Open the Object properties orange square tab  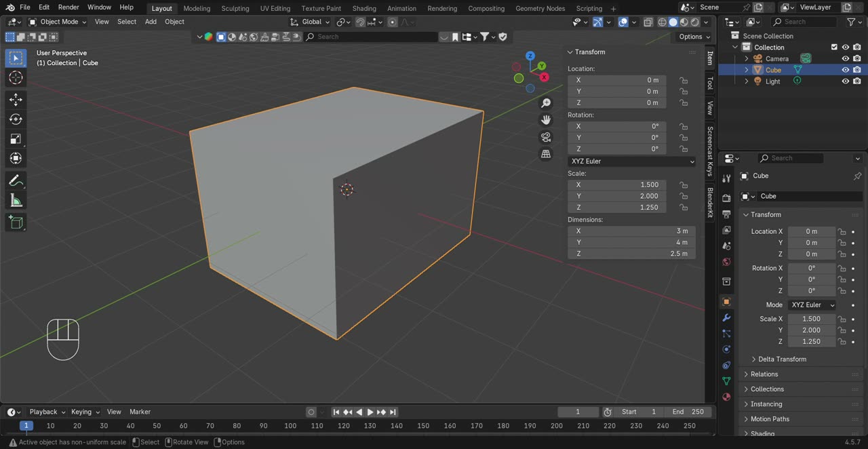726,302
